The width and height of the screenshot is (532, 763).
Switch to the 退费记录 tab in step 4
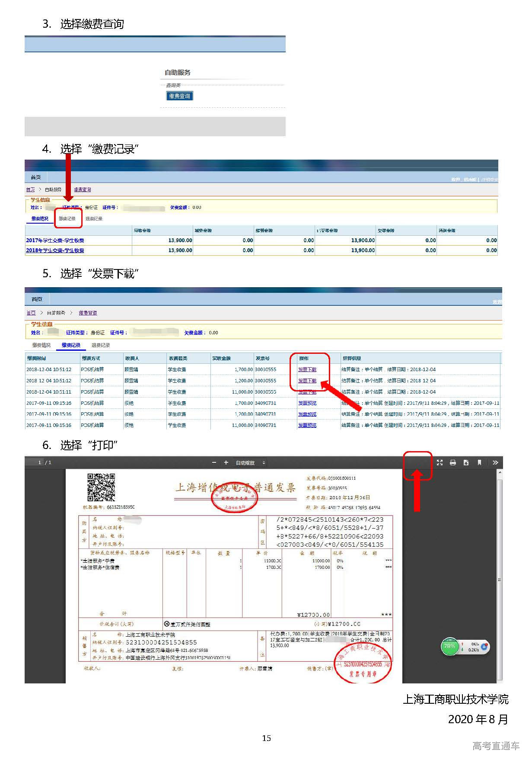(x=94, y=219)
